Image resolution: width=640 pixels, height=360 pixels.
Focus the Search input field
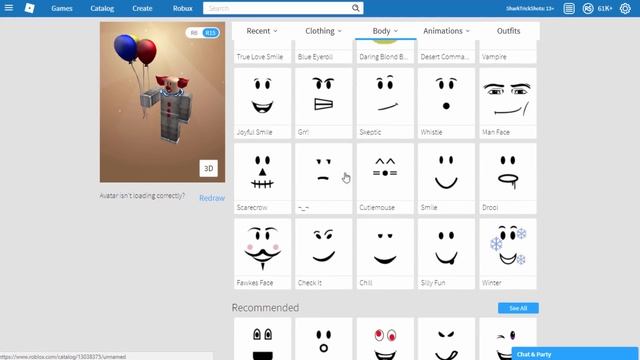[x=278, y=8]
